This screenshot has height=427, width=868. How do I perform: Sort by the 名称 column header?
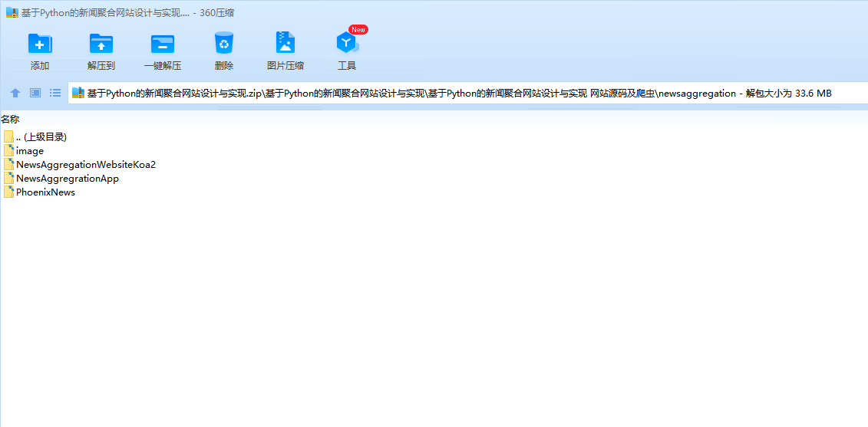pyautogui.click(x=11, y=119)
